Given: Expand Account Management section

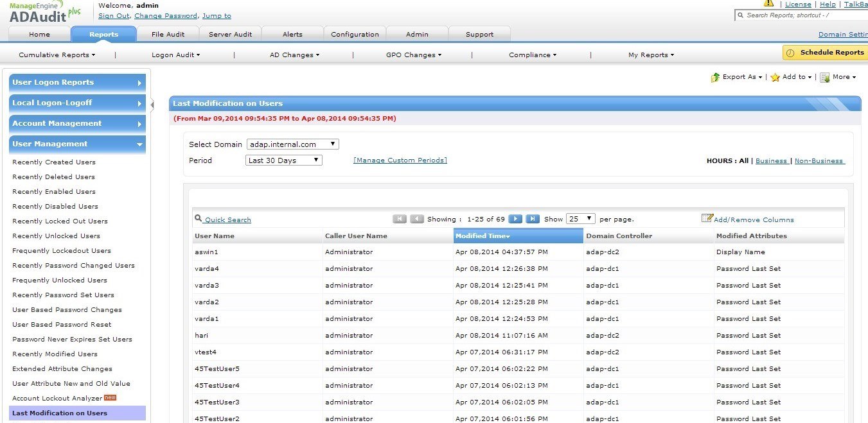Looking at the screenshot, I should (77, 123).
